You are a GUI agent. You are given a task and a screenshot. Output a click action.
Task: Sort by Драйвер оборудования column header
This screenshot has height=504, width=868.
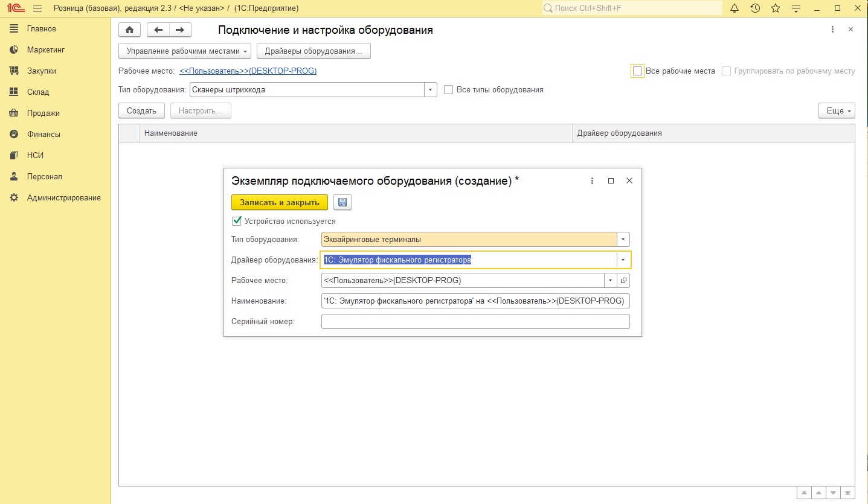pos(713,133)
